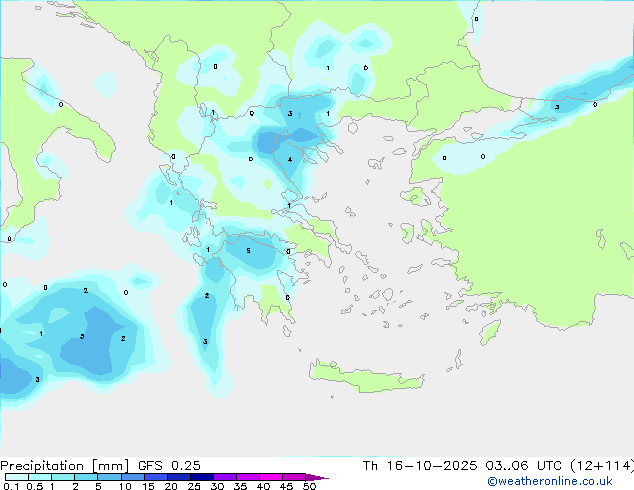Click the 'Th 16-10-2025' forecast date text
Screen dimensions: 634x490
(420, 466)
